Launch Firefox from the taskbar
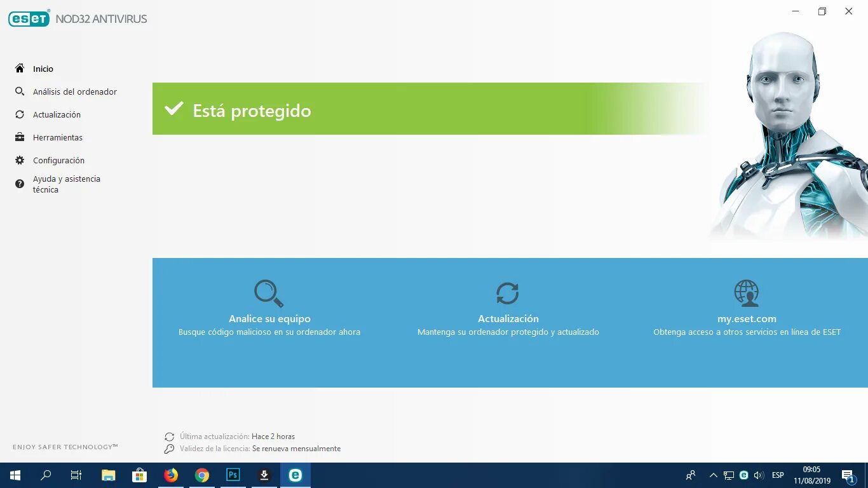868x488 pixels. click(171, 475)
